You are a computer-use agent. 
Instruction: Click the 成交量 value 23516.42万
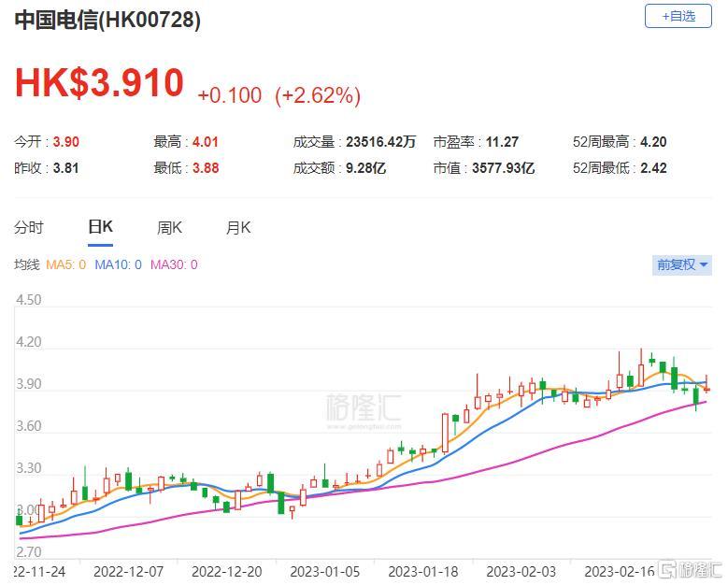click(x=380, y=142)
